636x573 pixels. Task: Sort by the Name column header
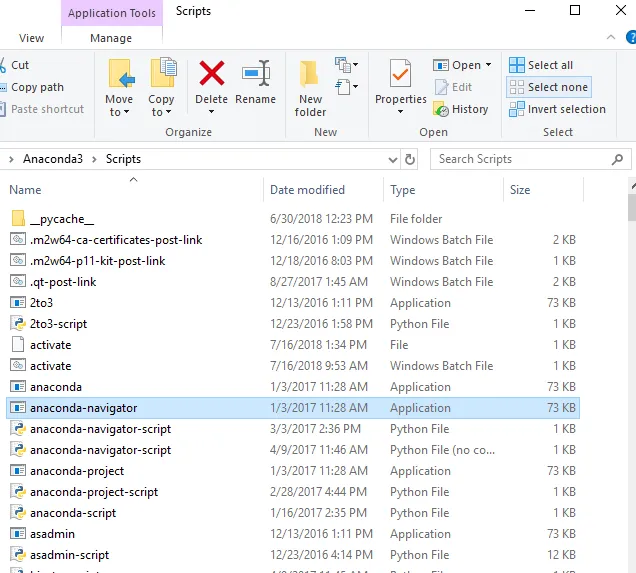25,190
